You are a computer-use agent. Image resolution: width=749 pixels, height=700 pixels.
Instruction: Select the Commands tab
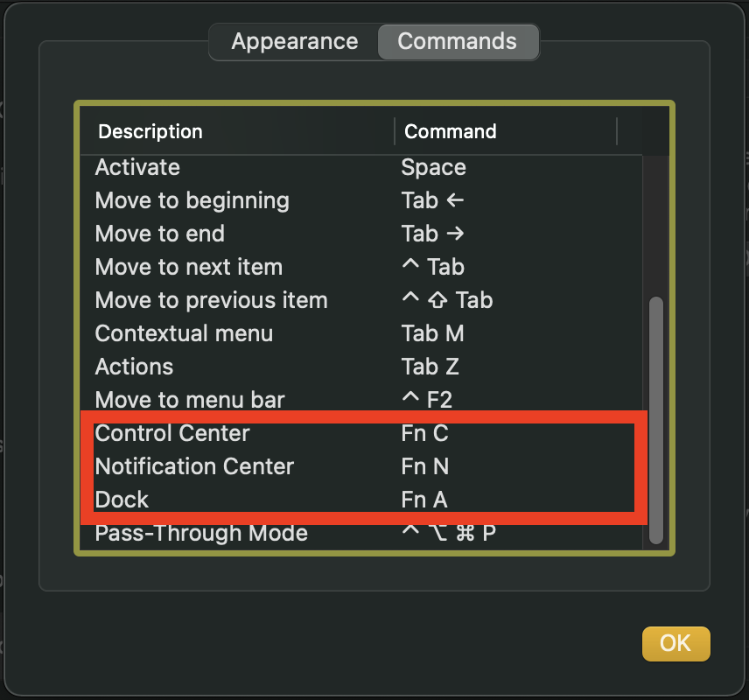(x=457, y=41)
